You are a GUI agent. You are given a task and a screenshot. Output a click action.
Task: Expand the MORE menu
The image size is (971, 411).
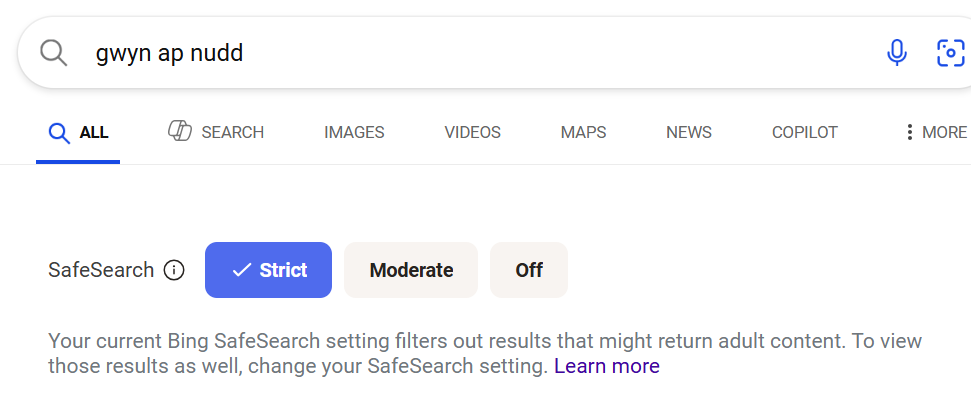(x=935, y=132)
